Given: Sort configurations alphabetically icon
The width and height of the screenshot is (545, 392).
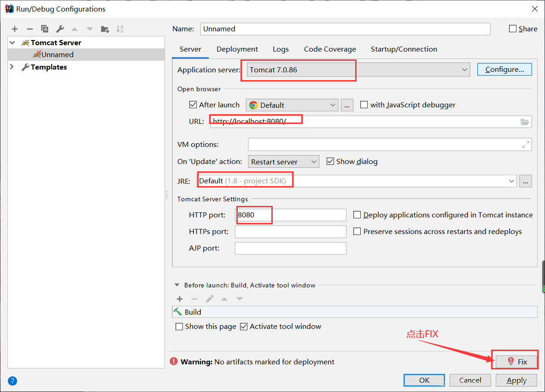Looking at the screenshot, I should [120, 29].
